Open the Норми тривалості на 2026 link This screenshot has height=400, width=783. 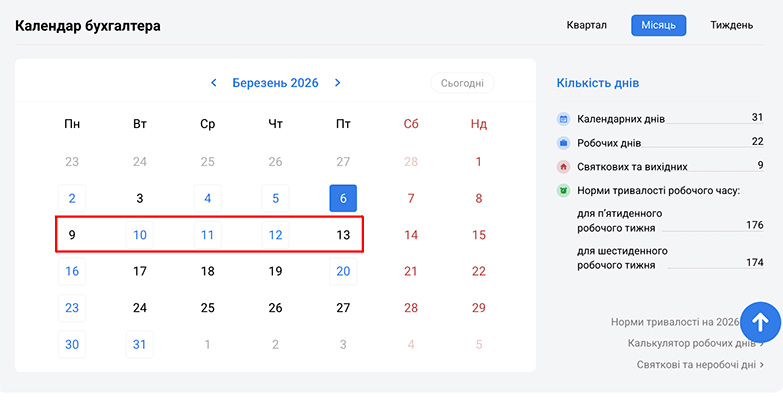pos(674,322)
